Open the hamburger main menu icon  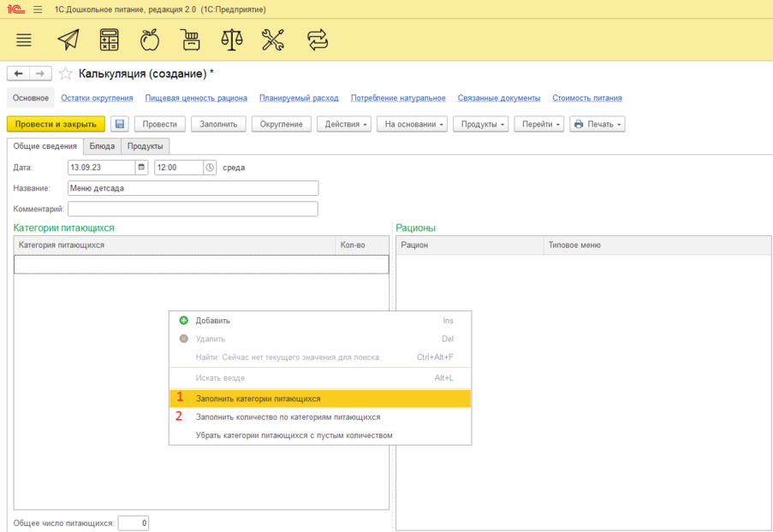coord(24,40)
